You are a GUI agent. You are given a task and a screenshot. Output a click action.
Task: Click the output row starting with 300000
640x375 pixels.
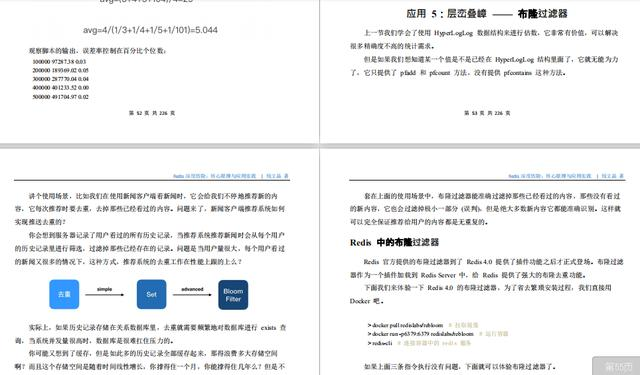60,79
